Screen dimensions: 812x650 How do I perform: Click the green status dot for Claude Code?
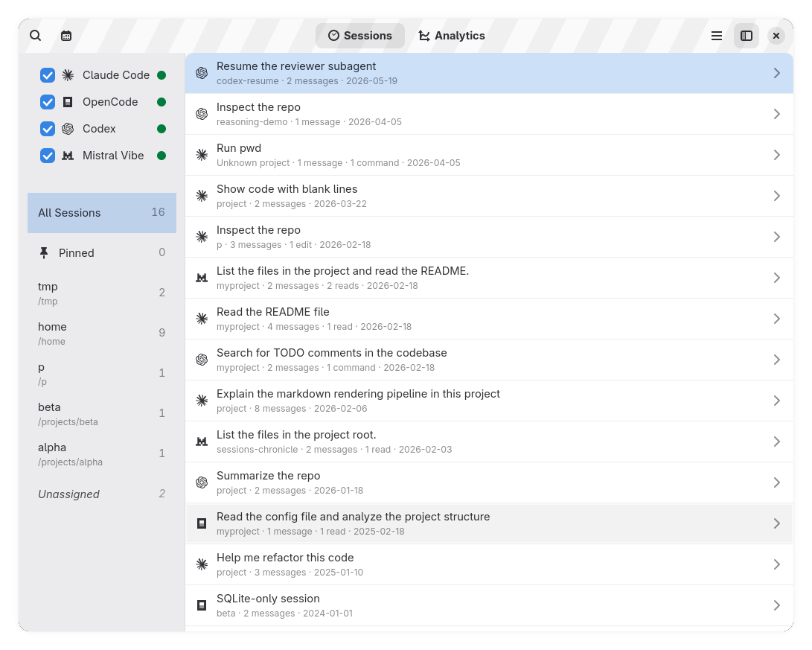(x=162, y=75)
